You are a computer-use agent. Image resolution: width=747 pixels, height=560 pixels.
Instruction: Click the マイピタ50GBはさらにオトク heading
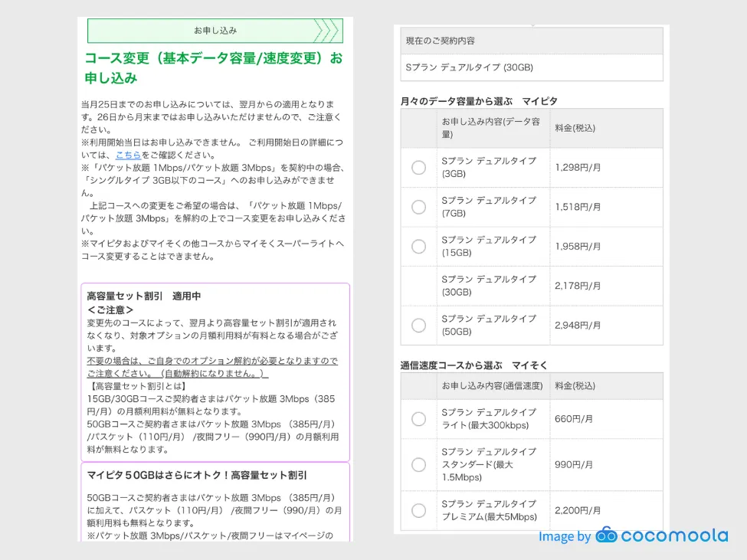pyautogui.click(x=197, y=475)
